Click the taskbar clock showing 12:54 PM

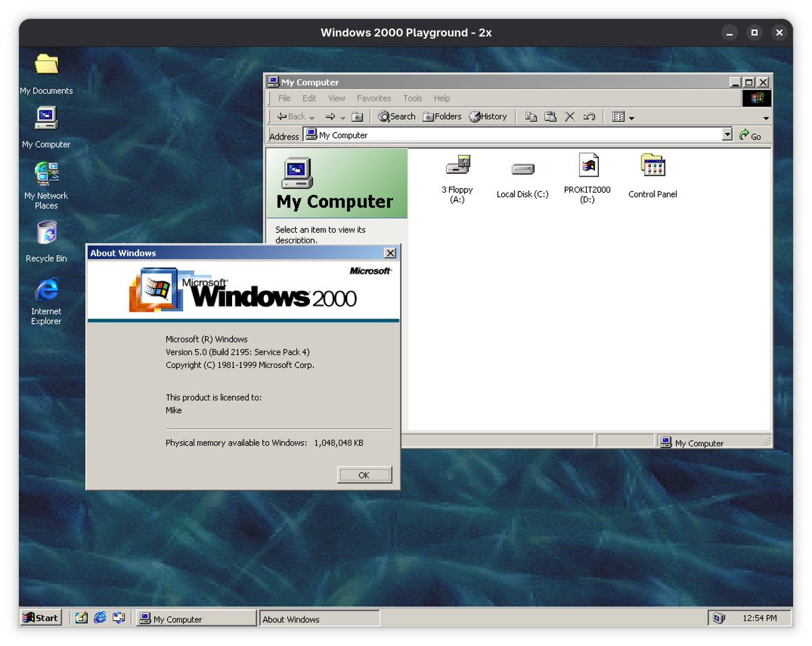759,618
